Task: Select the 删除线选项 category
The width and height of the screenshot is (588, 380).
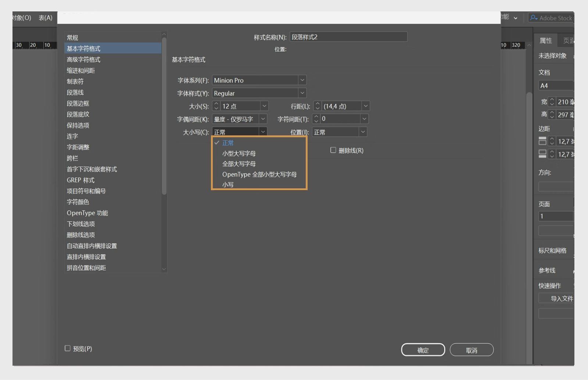Action: pyautogui.click(x=113, y=235)
